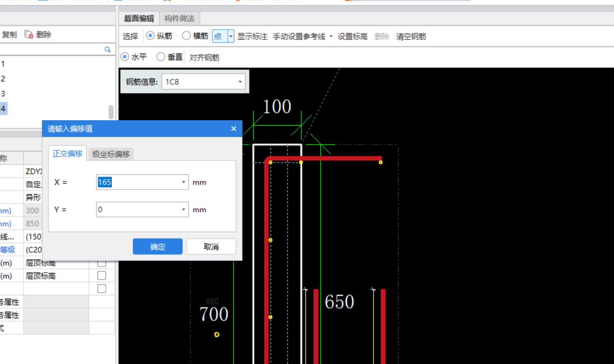Open the X offset value dropdown

click(183, 182)
